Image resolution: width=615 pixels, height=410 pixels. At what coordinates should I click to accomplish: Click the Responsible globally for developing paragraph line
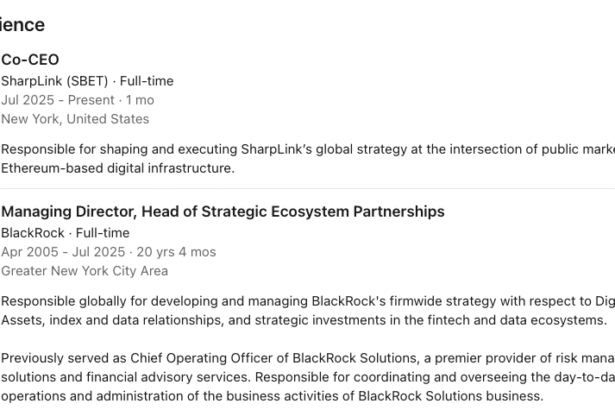[300, 301]
